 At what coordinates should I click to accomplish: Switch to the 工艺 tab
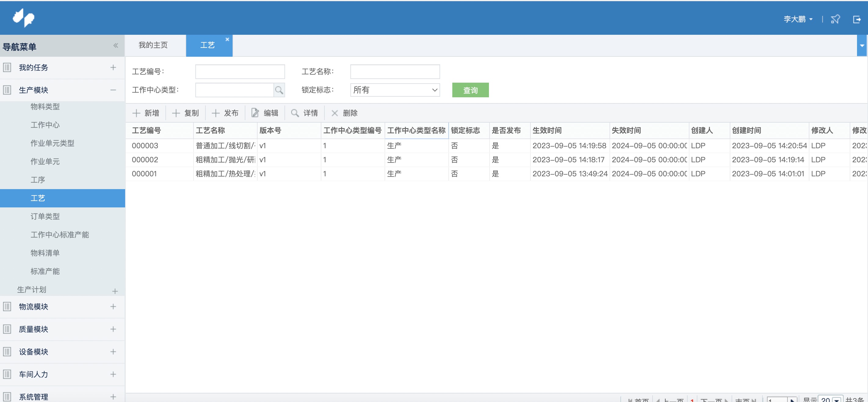tap(208, 45)
